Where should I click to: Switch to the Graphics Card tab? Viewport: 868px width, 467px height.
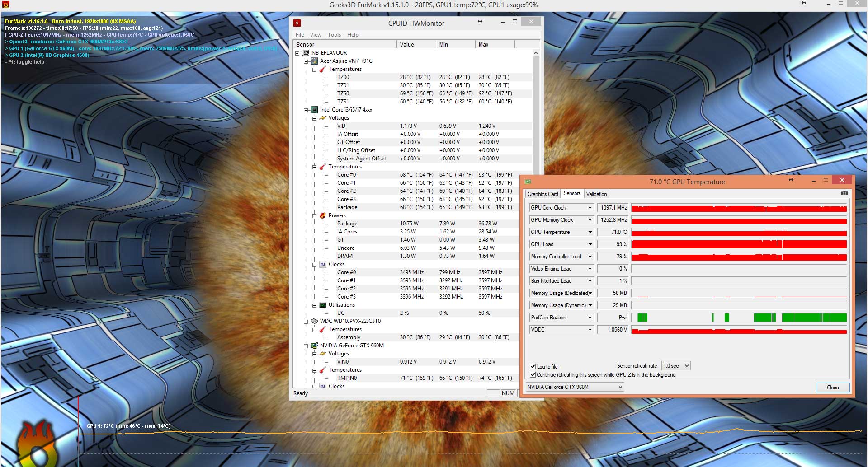tap(543, 194)
